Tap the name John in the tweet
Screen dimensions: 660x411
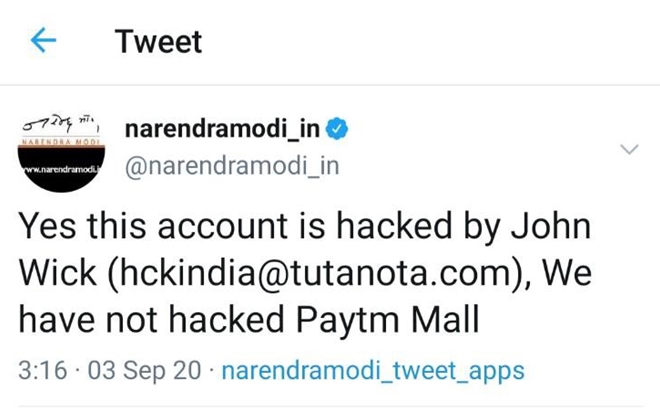[551, 226]
